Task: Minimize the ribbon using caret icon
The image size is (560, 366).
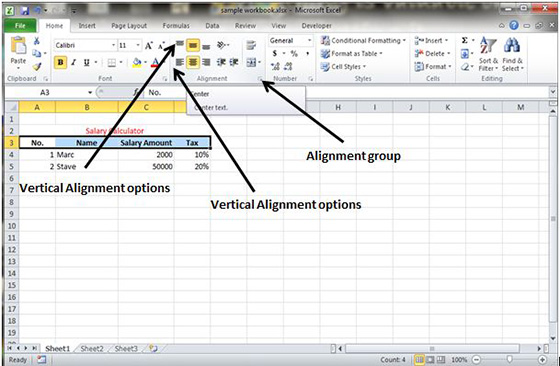Action: [502, 26]
